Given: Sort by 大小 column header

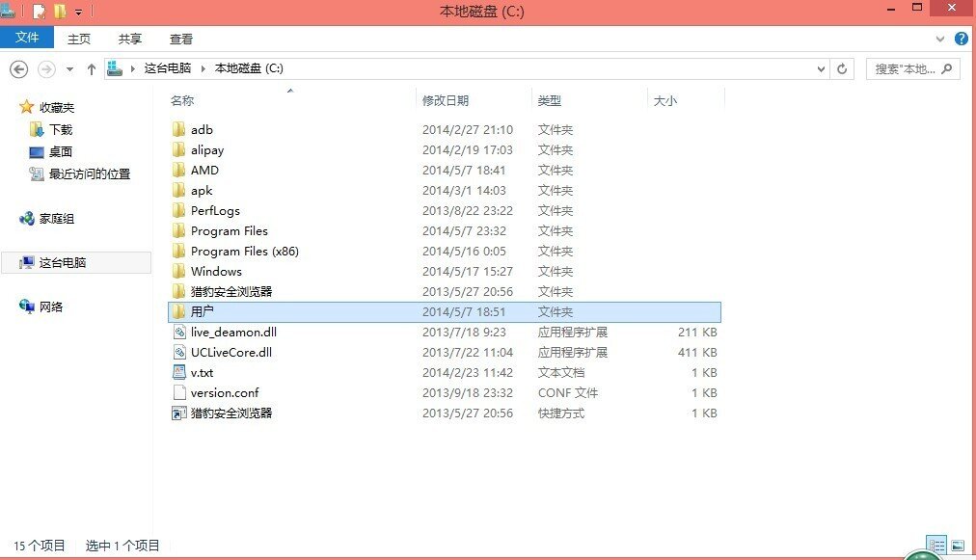Looking at the screenshot, I should pyautogui.click(x=665, y=100).
